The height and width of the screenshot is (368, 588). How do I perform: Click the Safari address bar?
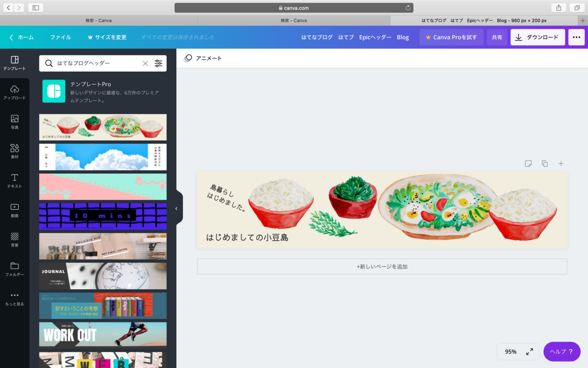point(294,8)
